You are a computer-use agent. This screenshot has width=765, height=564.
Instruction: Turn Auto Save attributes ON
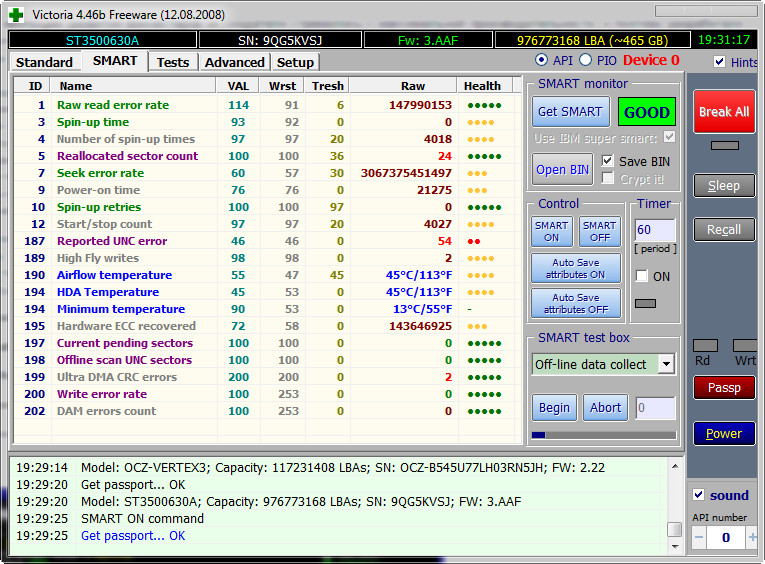coord(575,268)
